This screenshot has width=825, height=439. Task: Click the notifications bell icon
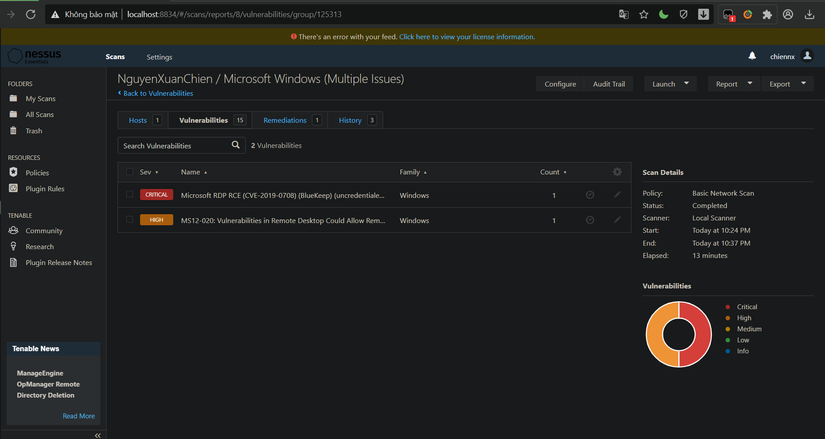tap(752, 56)
